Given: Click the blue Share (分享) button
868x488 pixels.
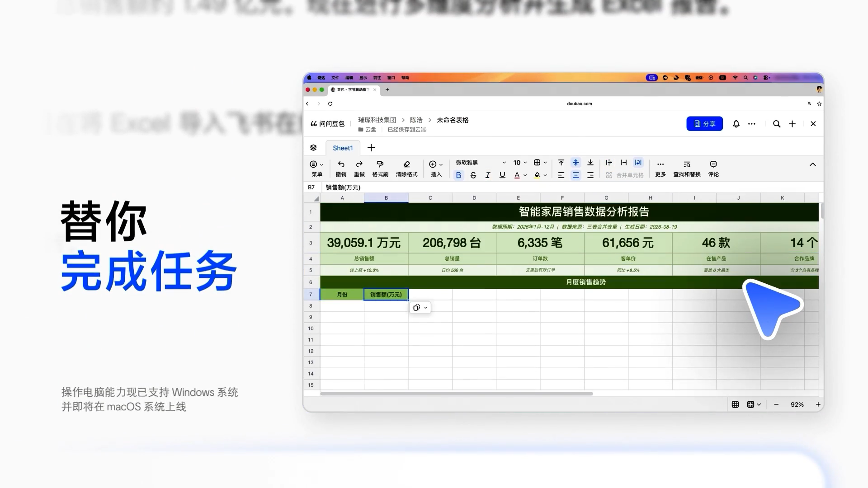Looking at the screenshot, I should click(704, 124).
